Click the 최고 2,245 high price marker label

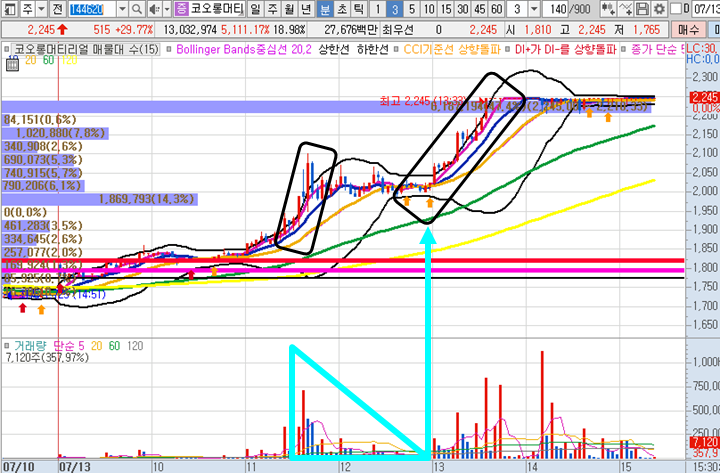pos(422,101)
